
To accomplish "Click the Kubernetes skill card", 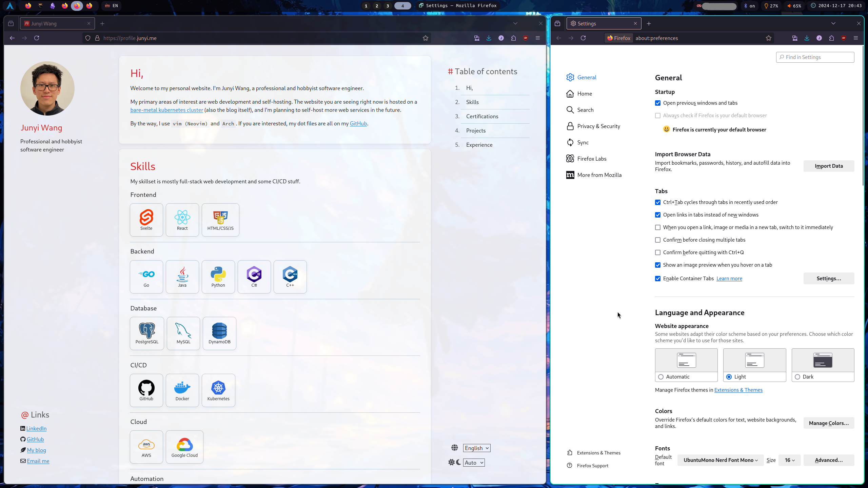I will click(218, 390).
